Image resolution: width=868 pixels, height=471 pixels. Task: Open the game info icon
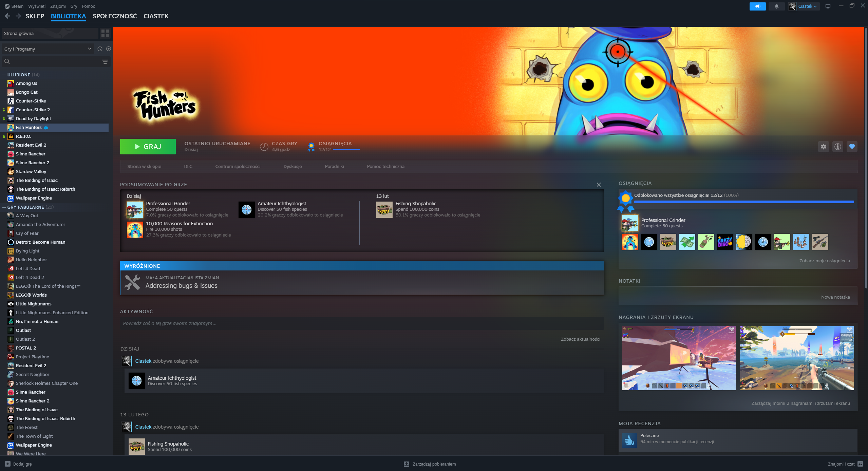pyautogui.click(x=837, y=147)
